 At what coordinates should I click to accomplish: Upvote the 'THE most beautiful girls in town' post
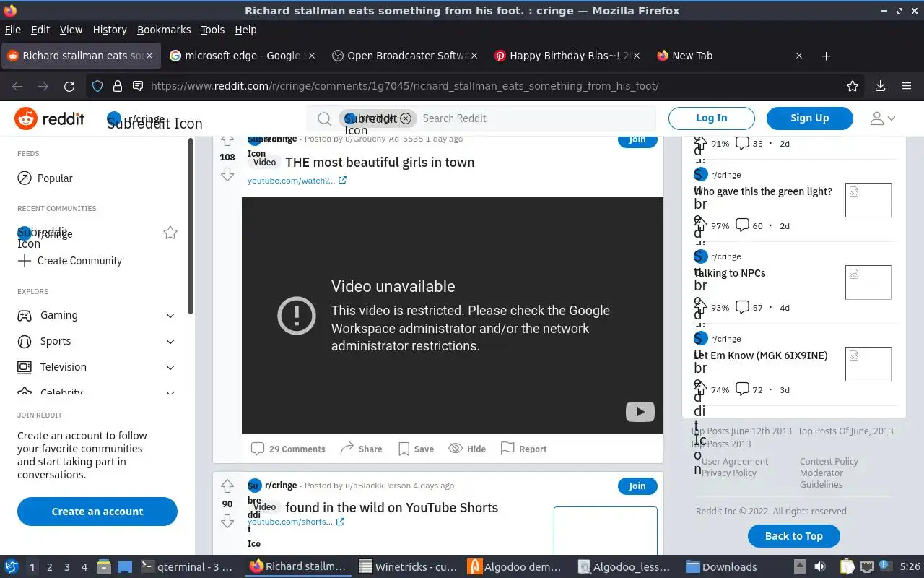click(227, 139)
